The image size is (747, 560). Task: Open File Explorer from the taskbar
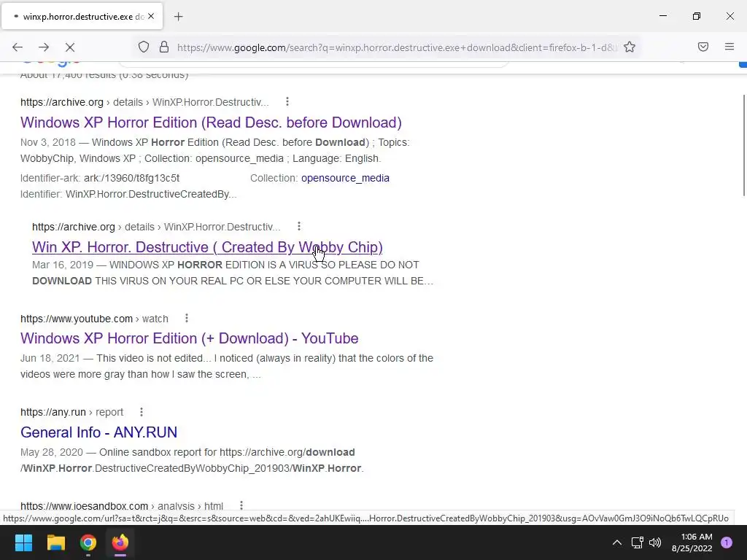55,542
